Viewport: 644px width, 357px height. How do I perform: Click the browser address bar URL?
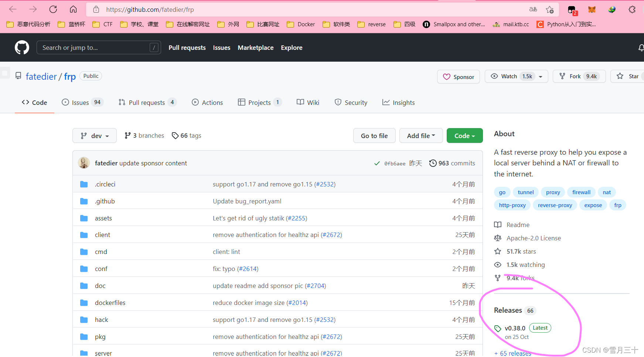150,10
